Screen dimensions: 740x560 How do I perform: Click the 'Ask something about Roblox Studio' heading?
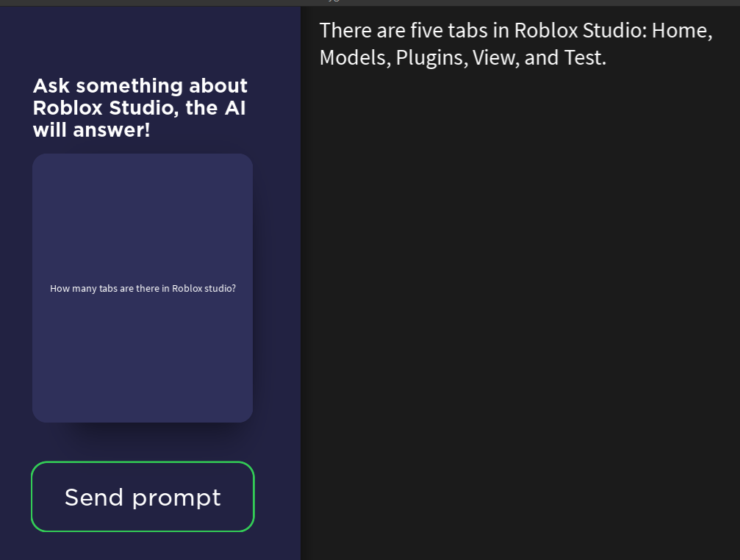tap(140, 108)
